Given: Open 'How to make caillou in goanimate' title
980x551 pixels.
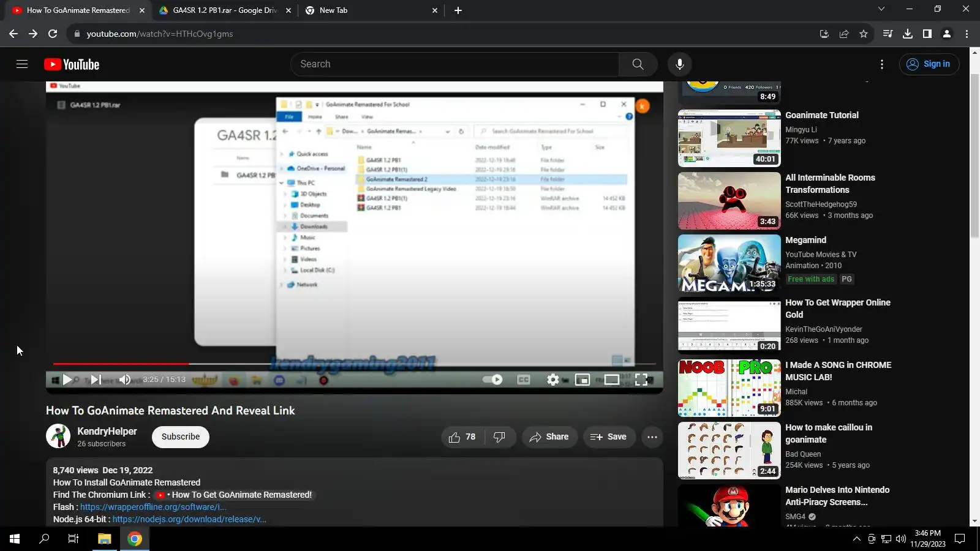Looking at the screenshot, I should pyautogui.click(x=829, y=433).
